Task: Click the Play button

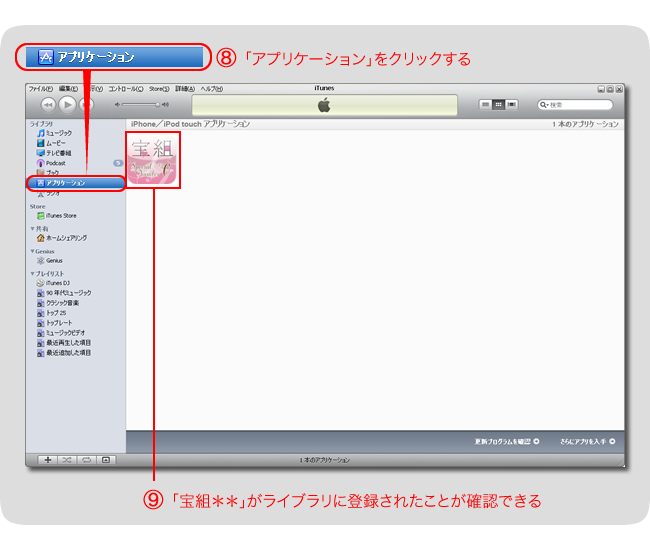Action: [67, 104]
